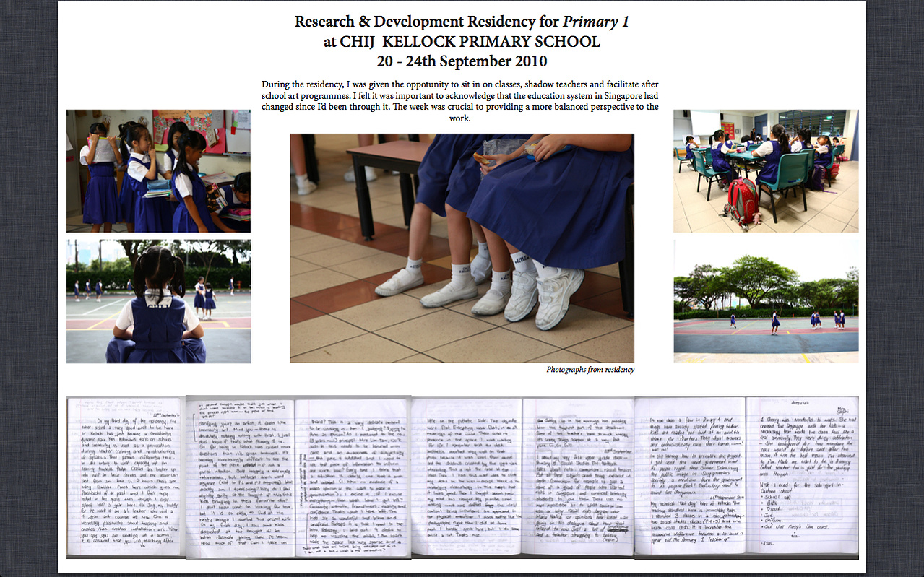Open photo of trees above outdoor playing court
This screenshot has width=924, height=577.
(766, 301)
